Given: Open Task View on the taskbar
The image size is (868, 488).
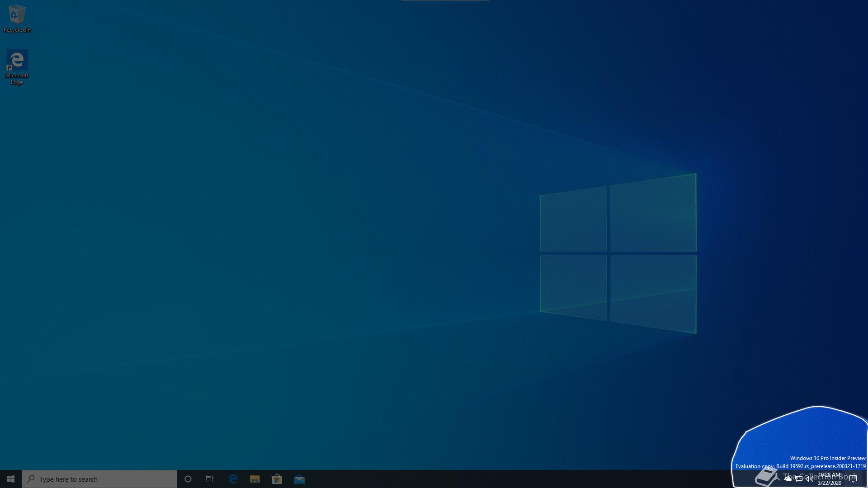Looking at the screenshot, I should (x=210, y=479).
